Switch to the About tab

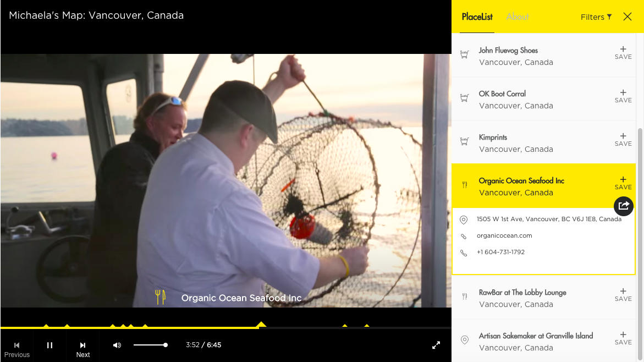(x=517, y=17)
